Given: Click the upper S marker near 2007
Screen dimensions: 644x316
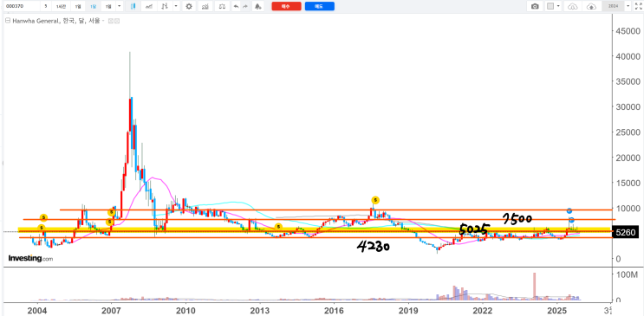Looking at the screenshot, I should [111, 213].
